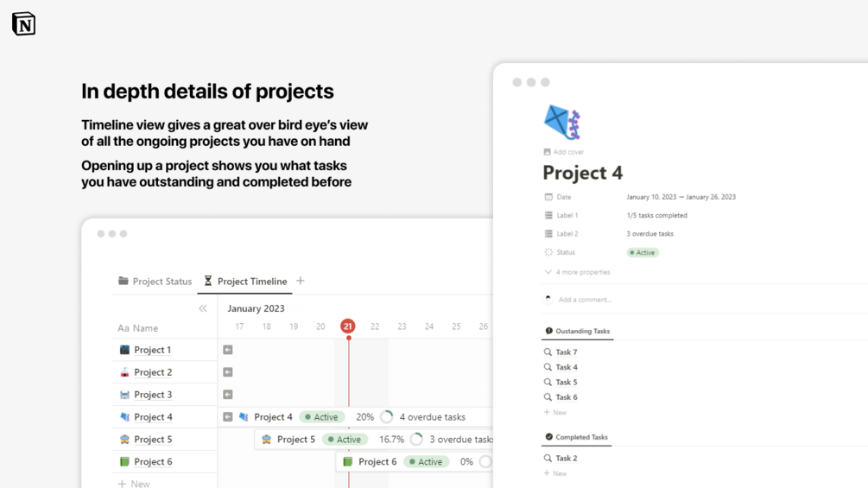The width and height of the screenshot is (868, 488).
Task: Click the Active tag on Project 5 bar
Action: point(345,440)
